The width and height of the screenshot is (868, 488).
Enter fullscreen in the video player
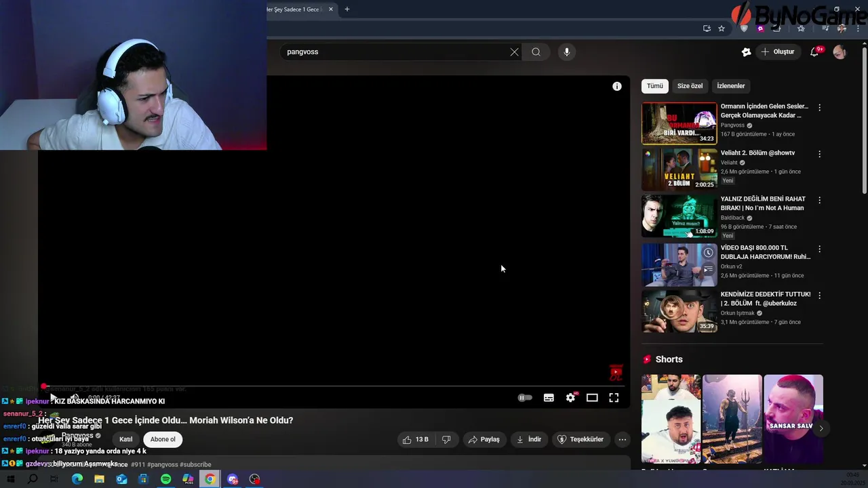pyautogui.click(x=614, y=398)
